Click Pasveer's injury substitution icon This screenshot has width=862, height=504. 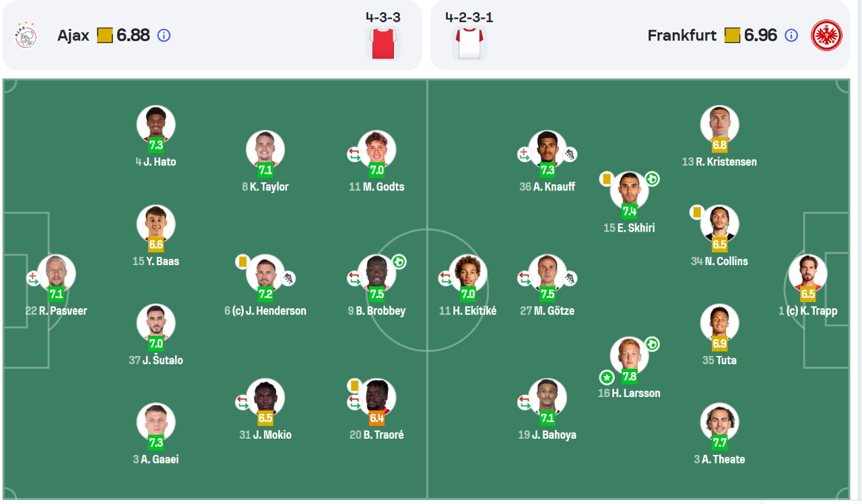pyautogui.click(x=34, y=278)
